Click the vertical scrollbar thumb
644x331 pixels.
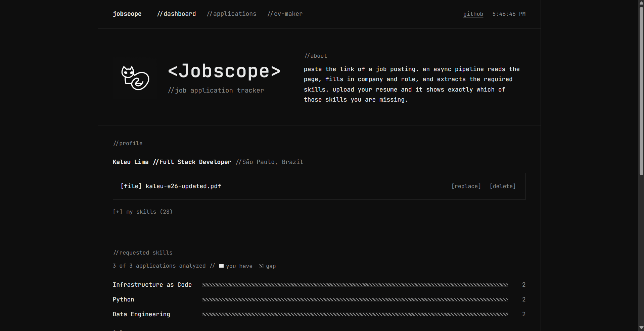point(641,91)
